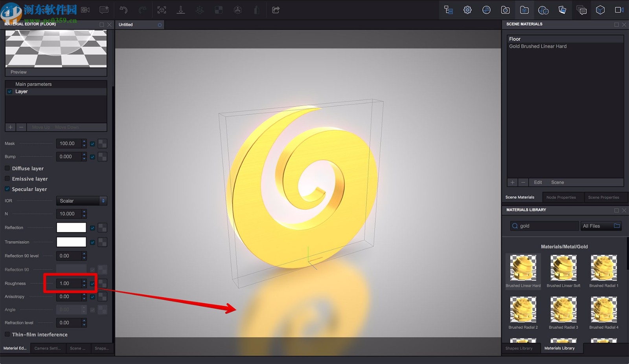Open scene settings via the gear icon
Image resolution: width=629 pixels, height=364 pixels.
click(x=467, y=10)
